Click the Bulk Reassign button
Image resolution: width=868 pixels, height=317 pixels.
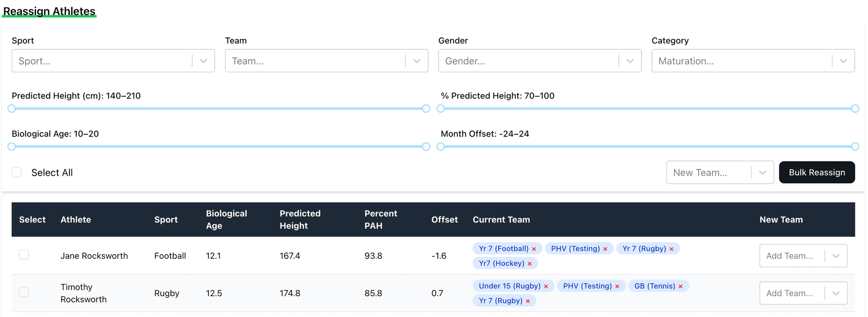point(816,172)
